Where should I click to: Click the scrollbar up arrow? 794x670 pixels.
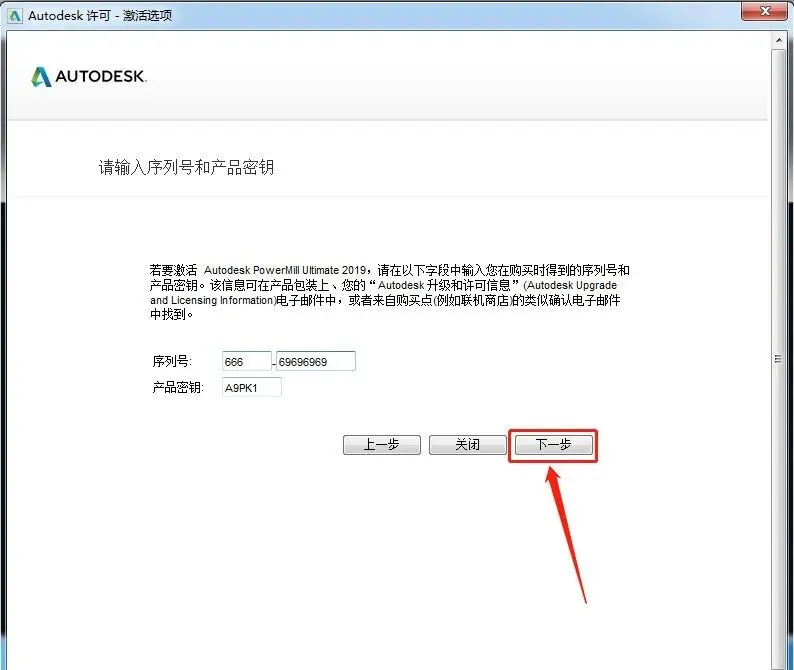[778, 40]
